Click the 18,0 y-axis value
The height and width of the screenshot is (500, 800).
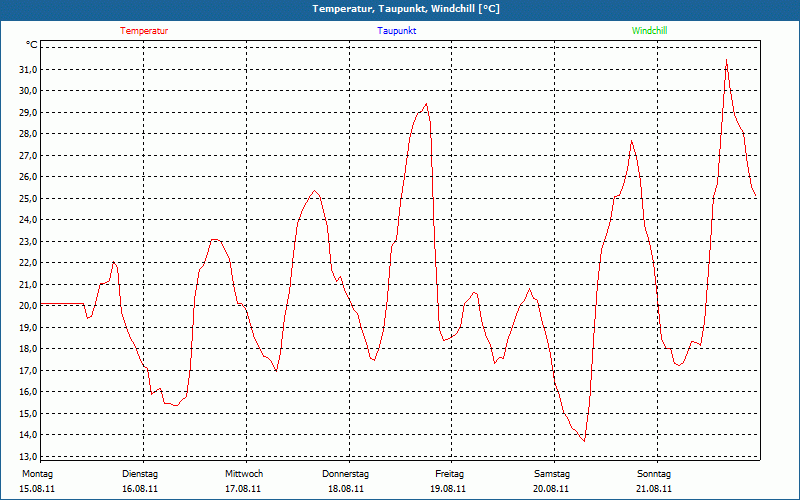29,349
